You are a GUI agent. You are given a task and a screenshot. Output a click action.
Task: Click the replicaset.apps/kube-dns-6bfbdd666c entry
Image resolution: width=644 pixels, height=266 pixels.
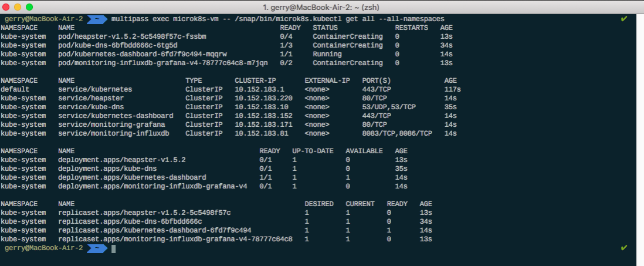[x=130, y=221]
